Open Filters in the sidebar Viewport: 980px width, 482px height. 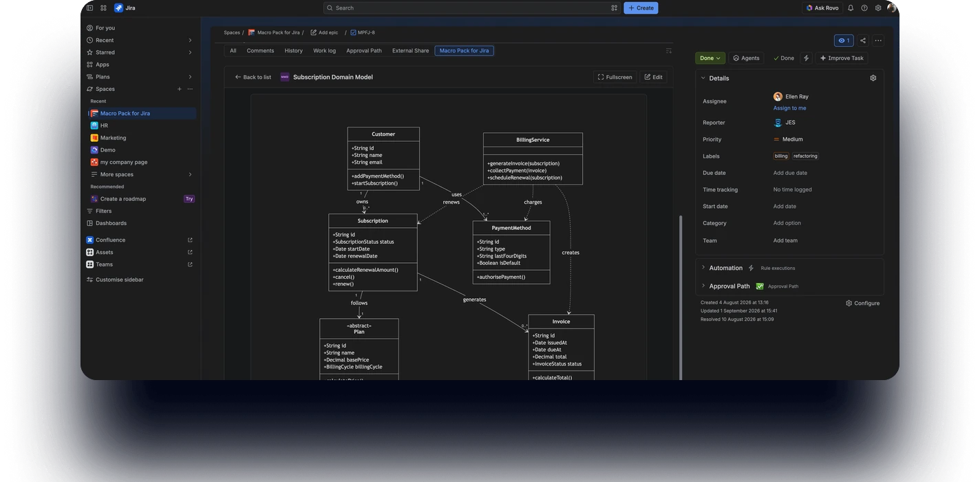[x=140, y=211]
